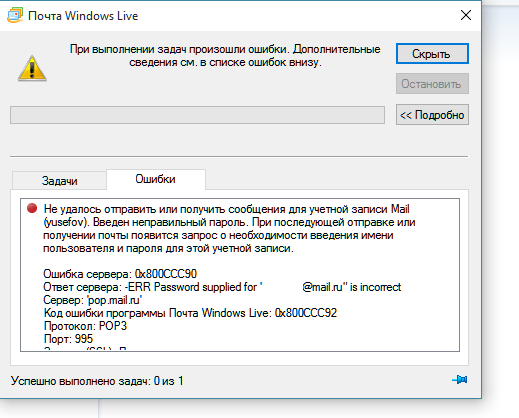
Task: Click the Windows Live Mail title bar icon
Action: pyautogui.click(x=15, y=15)
